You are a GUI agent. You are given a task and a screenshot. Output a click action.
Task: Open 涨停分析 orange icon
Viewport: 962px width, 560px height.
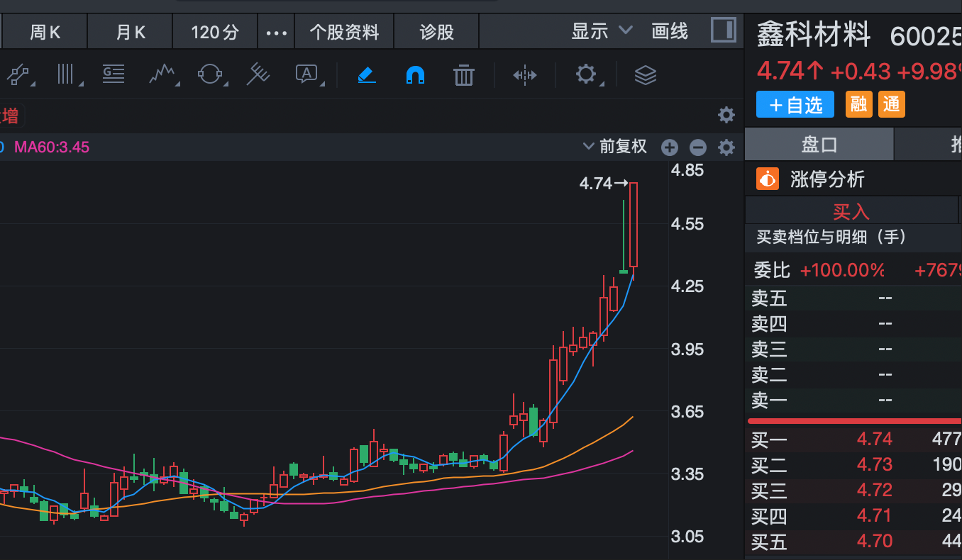tap(768, 179)
